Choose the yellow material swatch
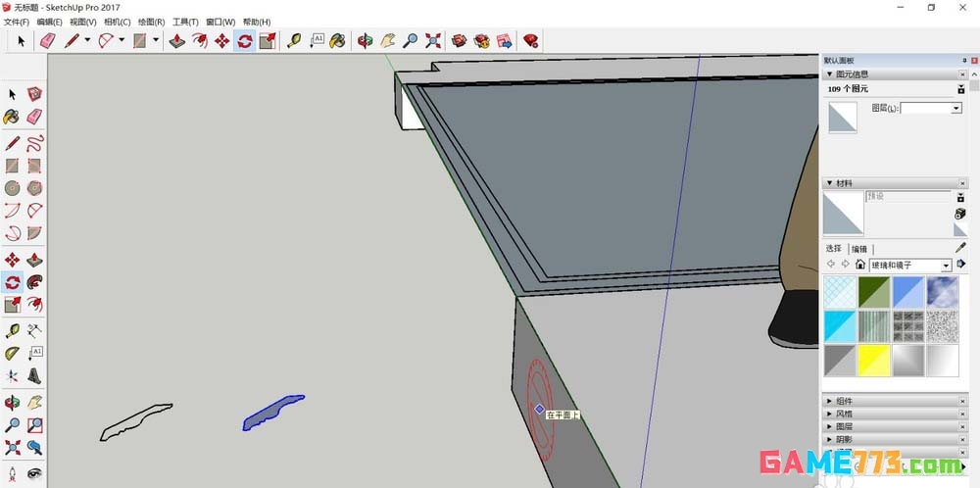Image resolution: width=980 pixels, height=488 pixels. coord(874,361)
